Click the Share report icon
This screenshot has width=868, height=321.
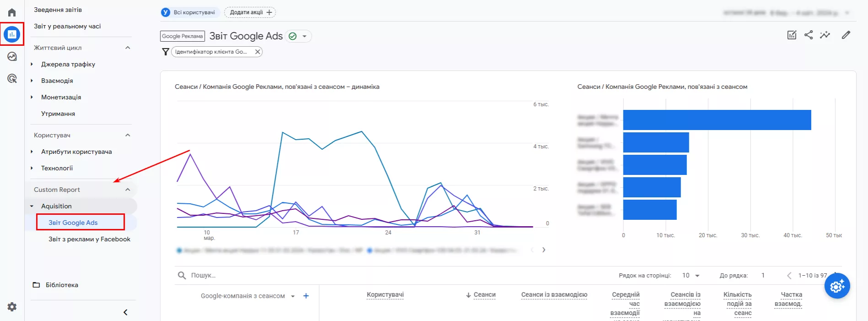(809, 35)
